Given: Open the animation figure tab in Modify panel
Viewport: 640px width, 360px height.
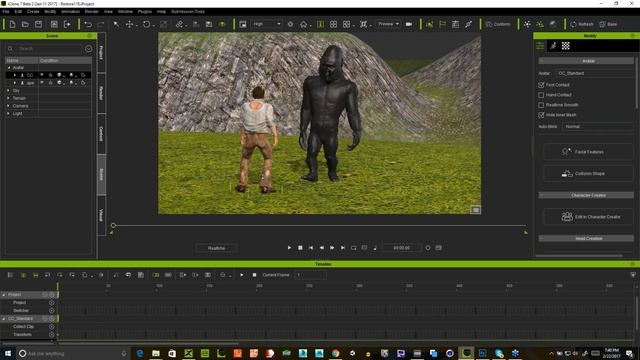Looking at the screenshot, I should (x=553, y=46).
